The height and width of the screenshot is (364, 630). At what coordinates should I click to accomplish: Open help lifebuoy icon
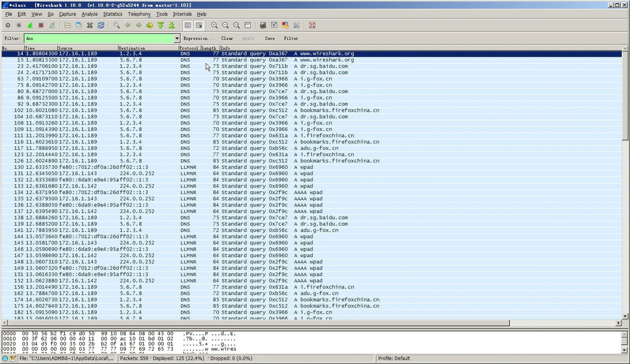click(312, 26)
